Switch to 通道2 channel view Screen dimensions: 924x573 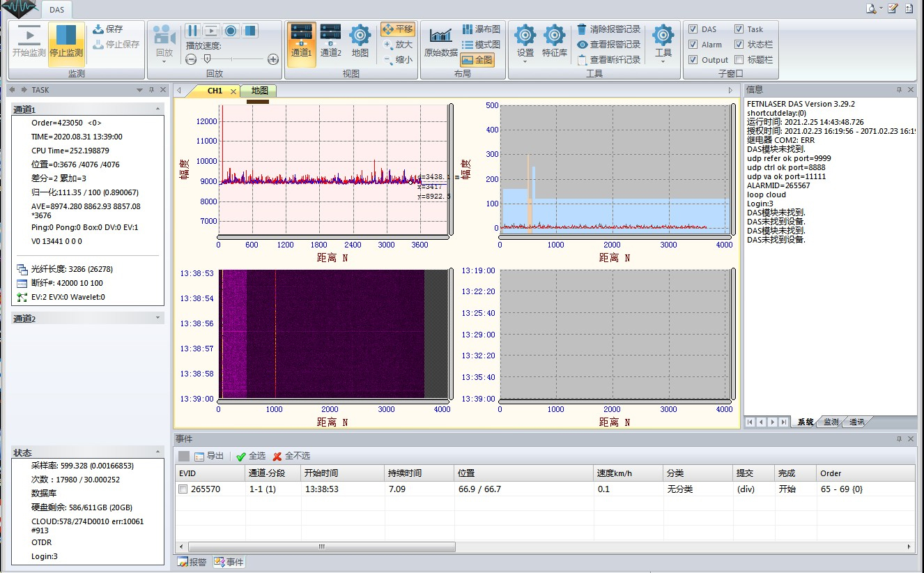pyautogui.click(x=331, y=36)
